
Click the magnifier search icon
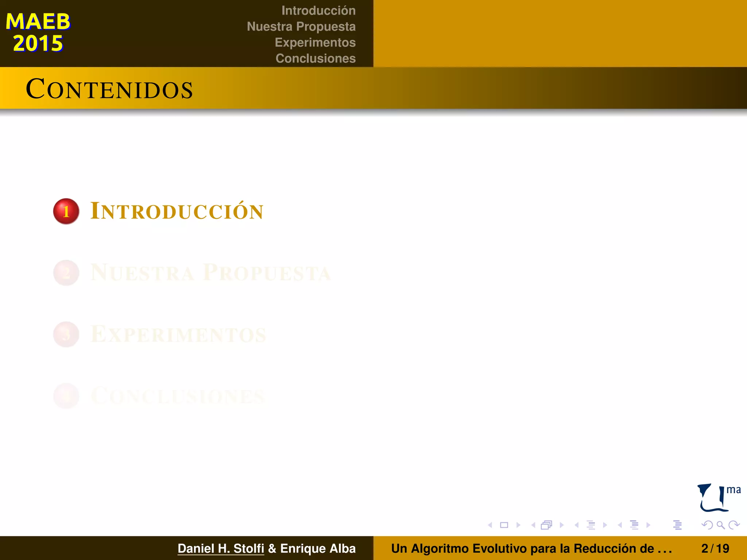tap(721, 525)
